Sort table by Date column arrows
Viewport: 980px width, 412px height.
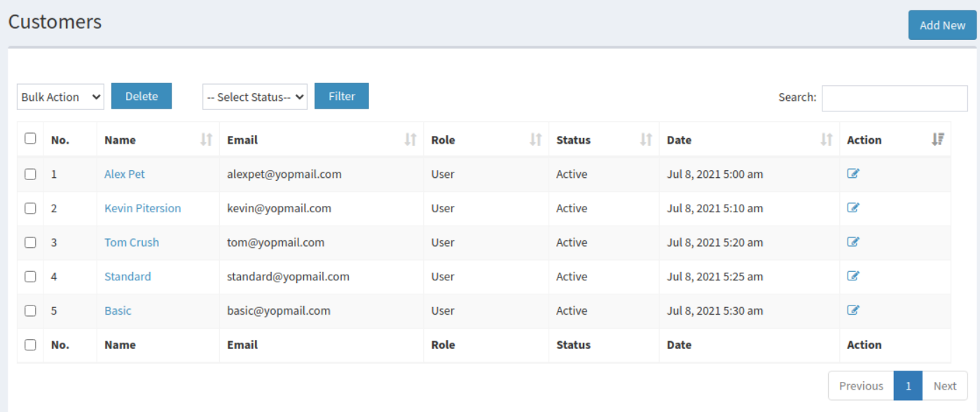click(827, 139)
